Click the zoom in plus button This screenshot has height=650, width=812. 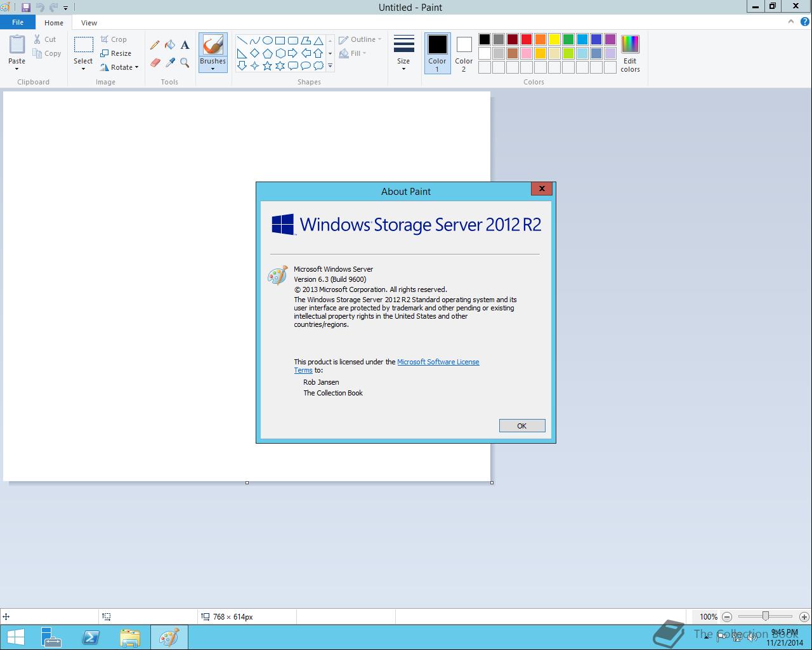[804, 616]
